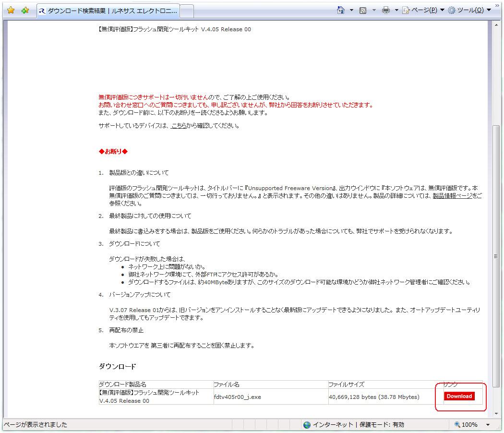The height and width of the screenshot is (433, 504).
Task: Open the Favorites Center star icon
Action: [x=11, y=10]
